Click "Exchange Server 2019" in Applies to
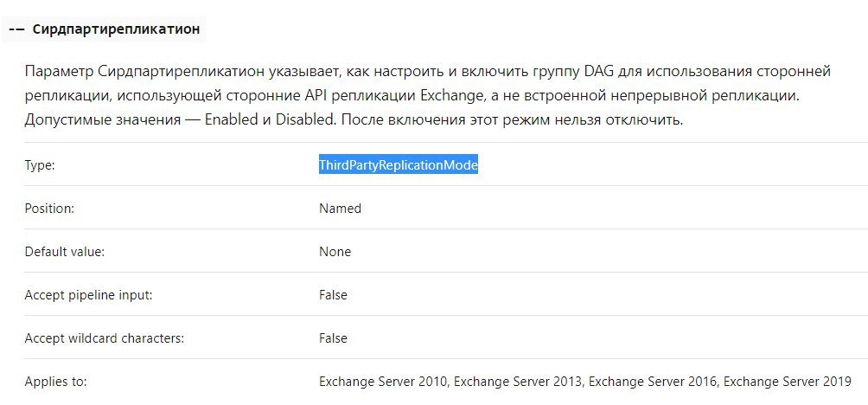Image resolution: width=868 pixels, height=405 pixels. click(x=788, y=382)
